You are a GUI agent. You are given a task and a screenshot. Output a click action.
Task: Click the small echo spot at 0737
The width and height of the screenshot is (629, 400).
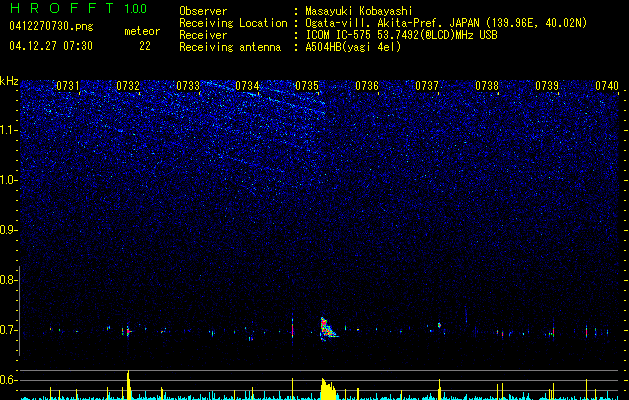[x=439, y=325]
